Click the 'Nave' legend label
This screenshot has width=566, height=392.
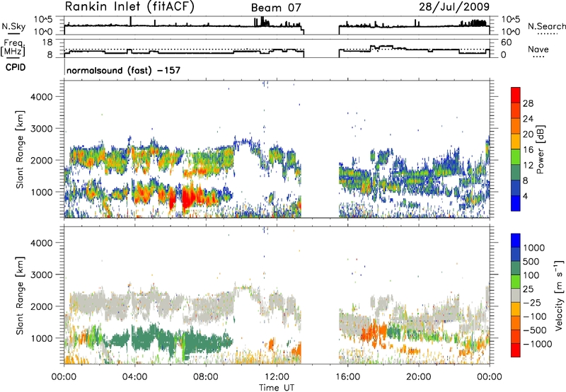[x=538, y=50]
